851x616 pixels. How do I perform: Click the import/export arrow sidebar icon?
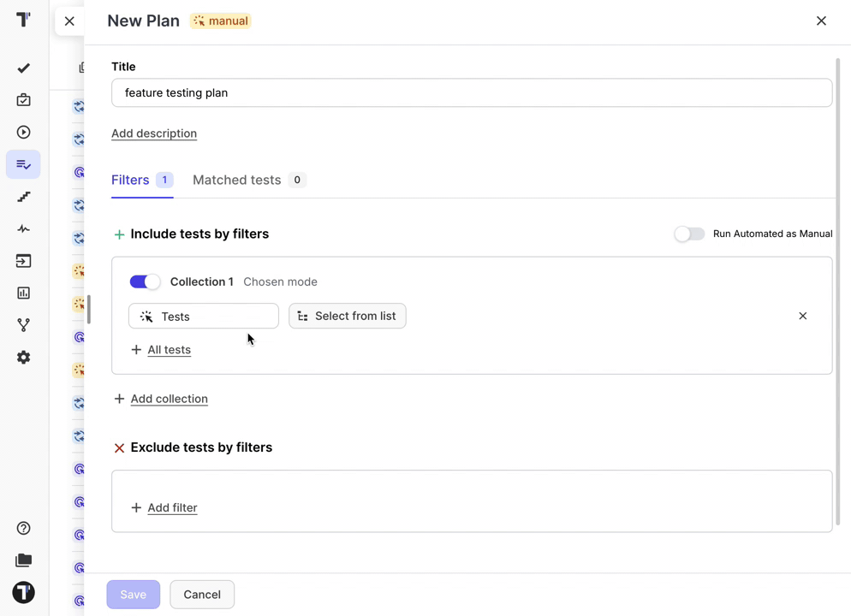(x=23, y=261)
